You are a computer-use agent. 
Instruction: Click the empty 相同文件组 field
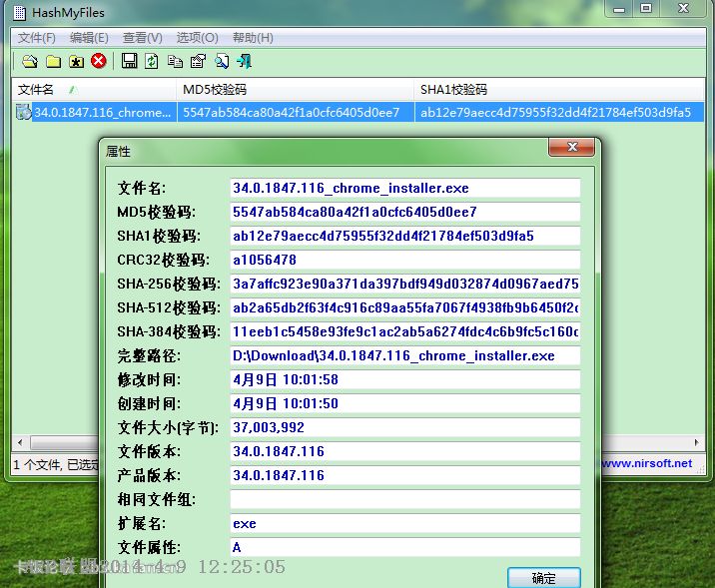(404, 499)
